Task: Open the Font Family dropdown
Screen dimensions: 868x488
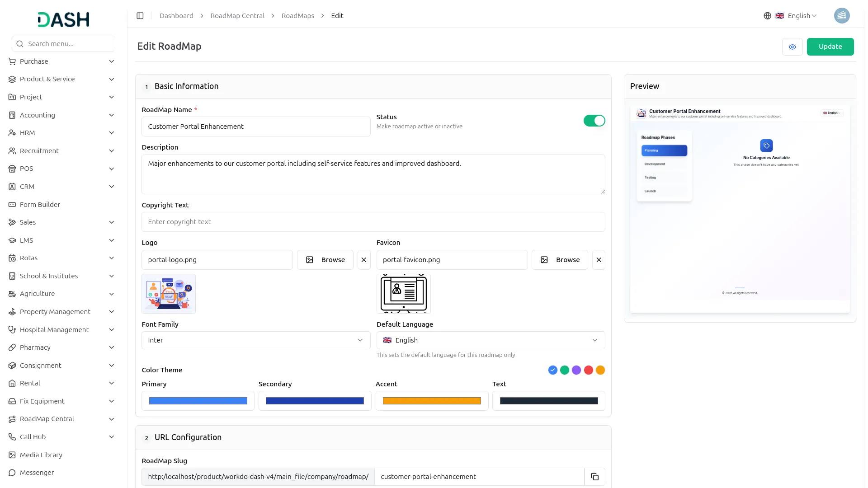Action: point(256,340)
